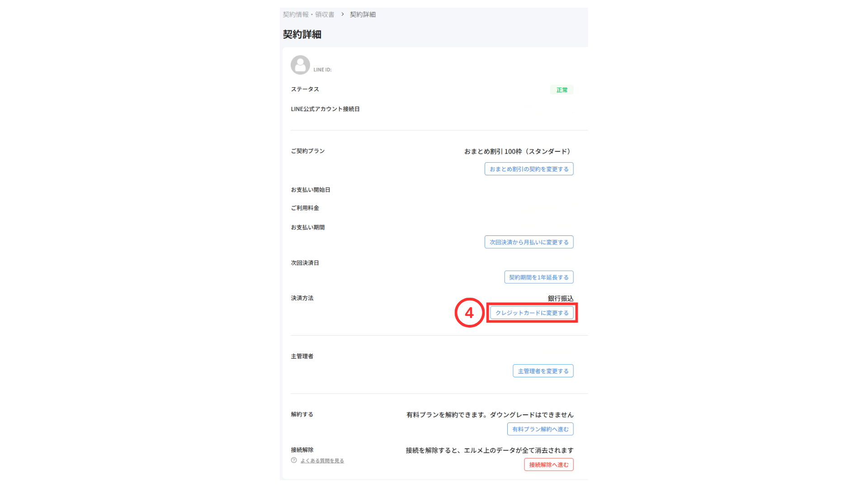Click the breadcrumb chevron separator
This screenshot has width=868, height=488.
343,14
